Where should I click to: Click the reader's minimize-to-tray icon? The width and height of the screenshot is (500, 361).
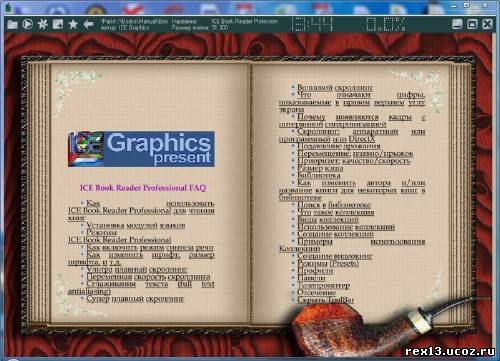point(457,24)
